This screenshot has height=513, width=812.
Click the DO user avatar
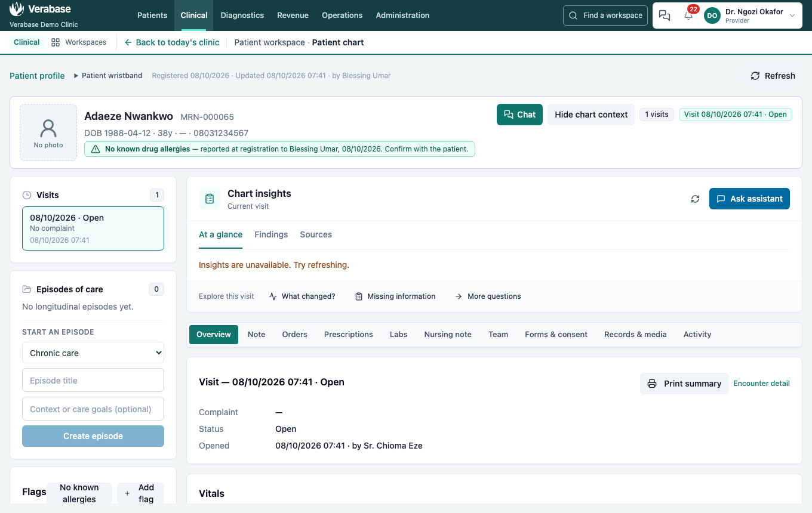tap(712, 16)
